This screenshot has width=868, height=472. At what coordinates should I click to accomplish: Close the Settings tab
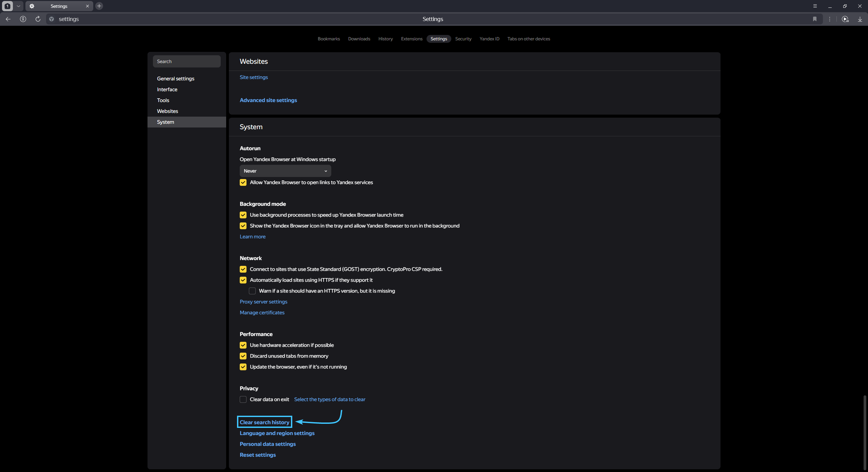[87, 6]
